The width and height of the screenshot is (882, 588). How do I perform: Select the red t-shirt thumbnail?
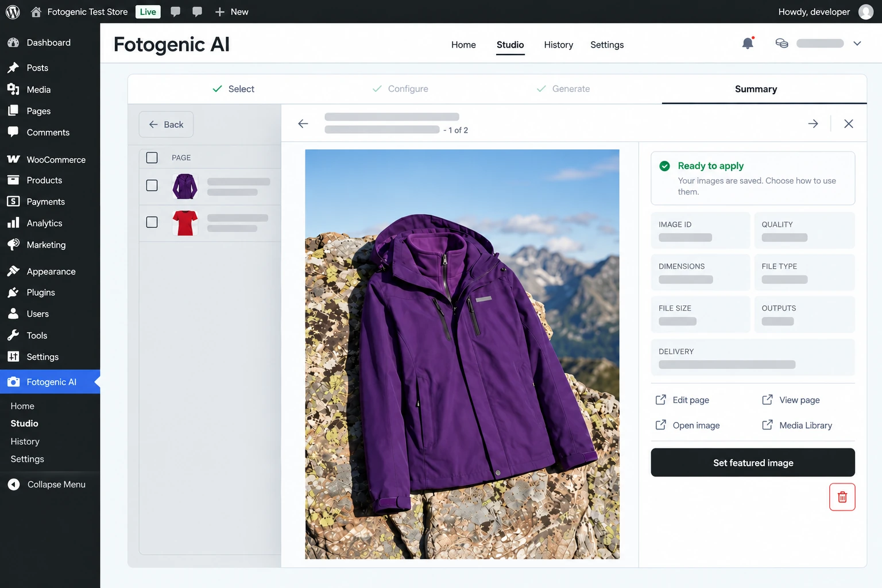pos(185,223)
